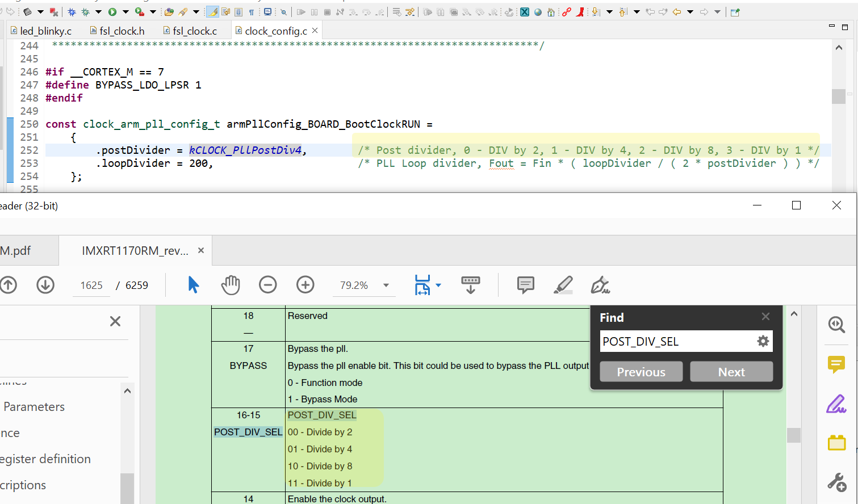
Task: Run the project with the green Run button
Action: (112, 11)
